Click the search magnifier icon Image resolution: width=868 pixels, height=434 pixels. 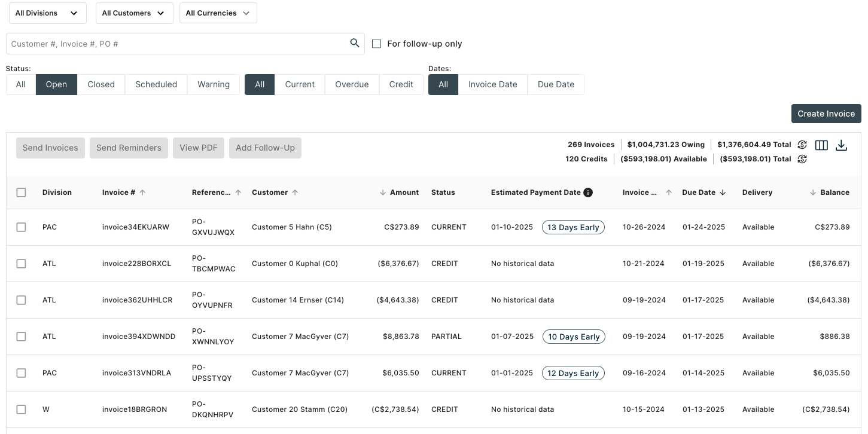[354, 43]
